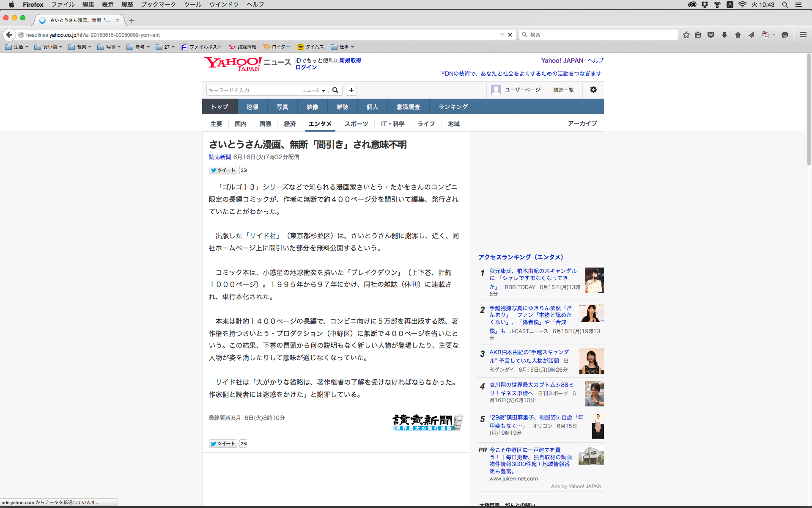Bookmark this page with star icon
This screenshot has height=508, width=812.
[686, 35]
